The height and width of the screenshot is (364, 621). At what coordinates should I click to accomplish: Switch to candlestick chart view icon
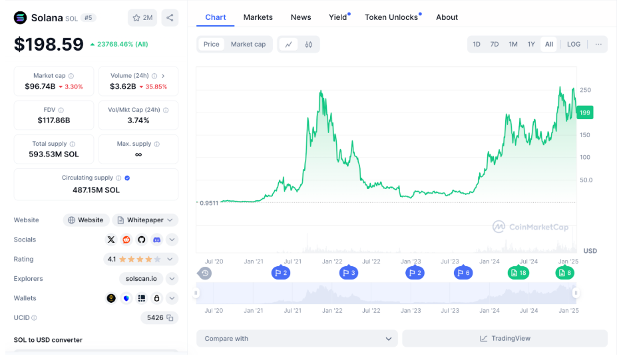(x=308, y=45)
